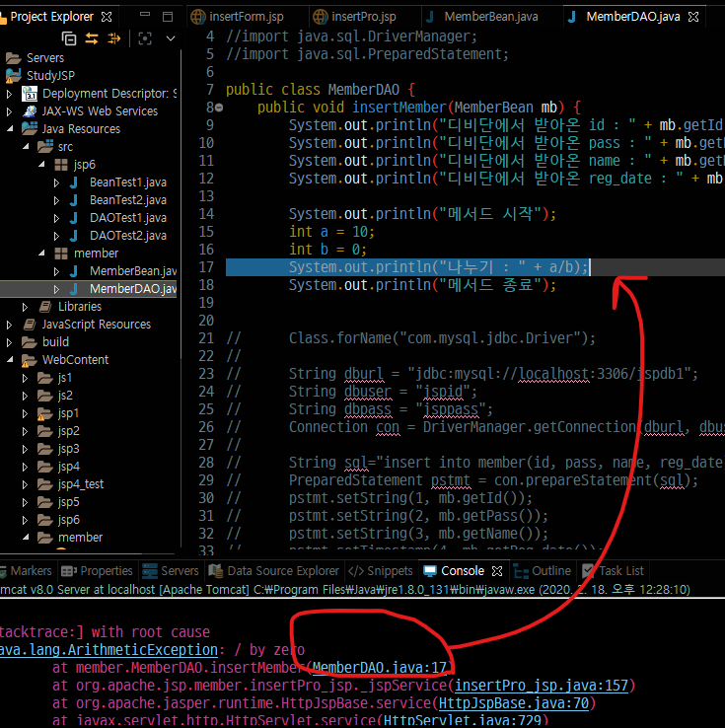Screen dimensions: 725x728
Task: Select JavaScript Resources node
Action: (x=87, y=325)
